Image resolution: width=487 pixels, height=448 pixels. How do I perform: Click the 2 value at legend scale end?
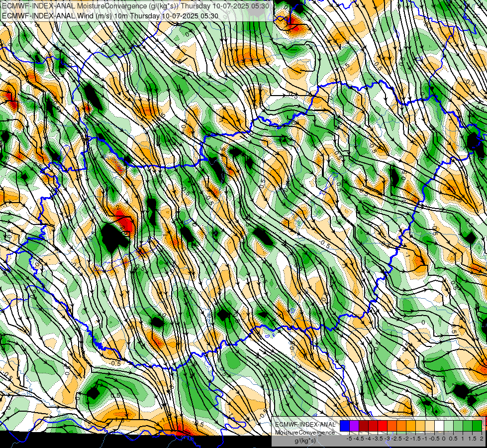tap(482, 439)
